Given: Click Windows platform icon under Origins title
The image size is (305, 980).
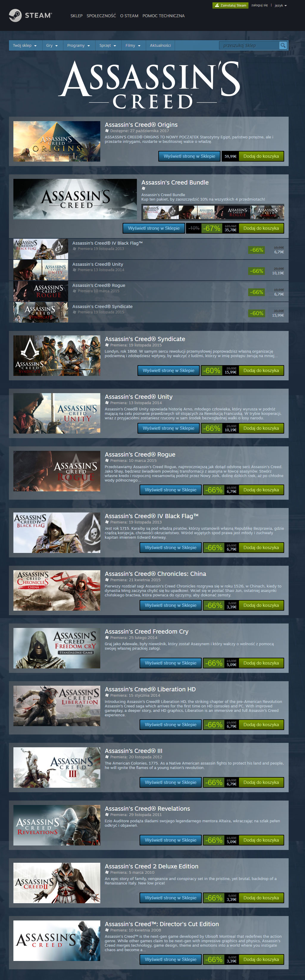Looking at the screenshot, I should pyautogui.click(x=107, y=131).
